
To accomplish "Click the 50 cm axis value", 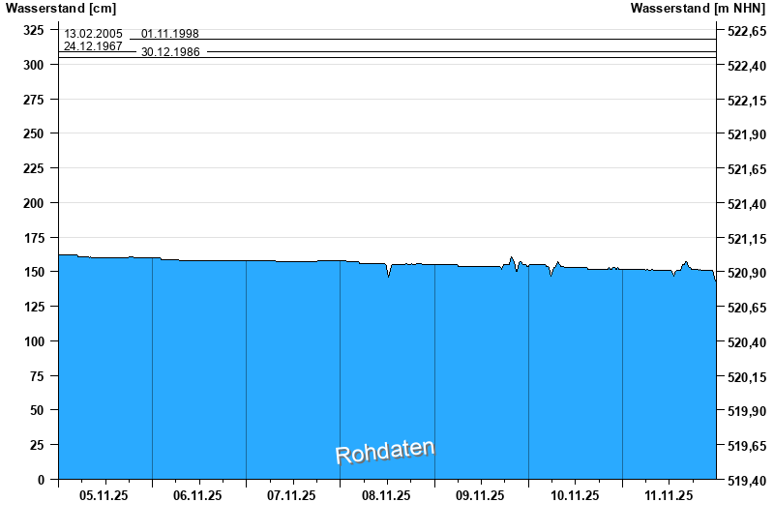I will tap(37, 409).
